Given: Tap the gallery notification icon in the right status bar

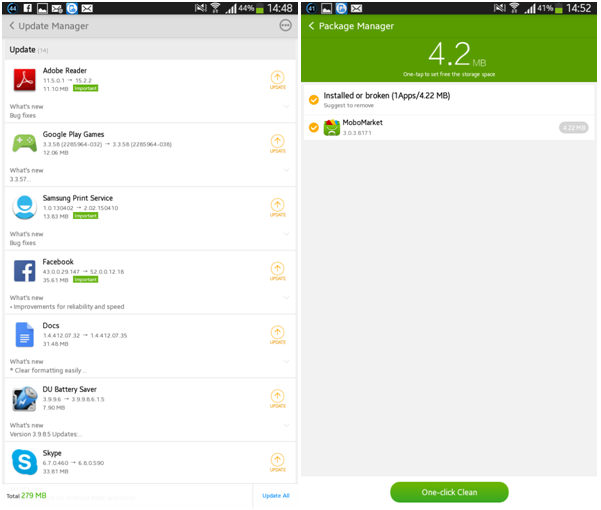Looking at the screenshot, I should 327,8.
